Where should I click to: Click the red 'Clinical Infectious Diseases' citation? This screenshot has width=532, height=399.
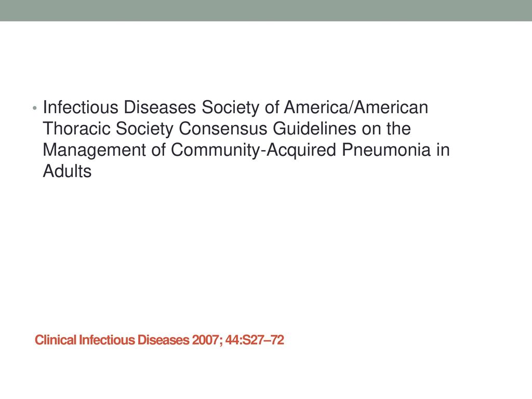pyautogui.click(x=112, y=340)
